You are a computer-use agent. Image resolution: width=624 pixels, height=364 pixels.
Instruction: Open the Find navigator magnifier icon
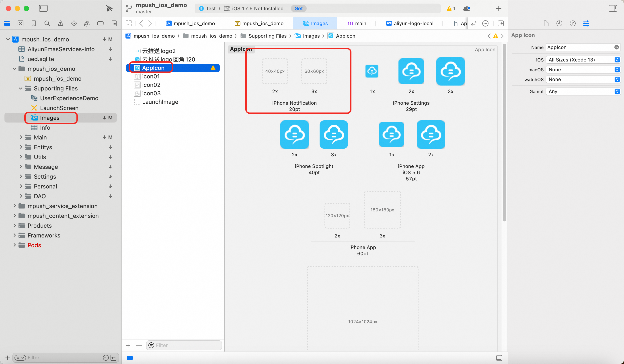47,24
